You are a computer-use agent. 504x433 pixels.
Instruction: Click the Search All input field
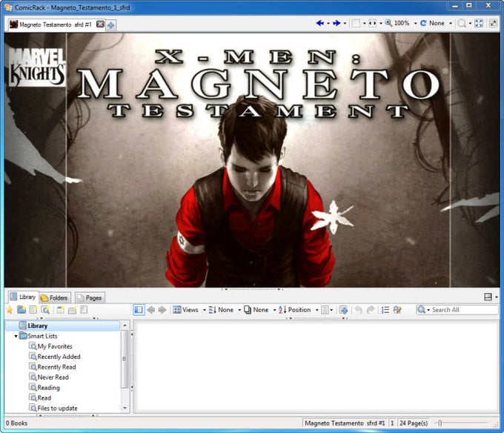point(464,310)
